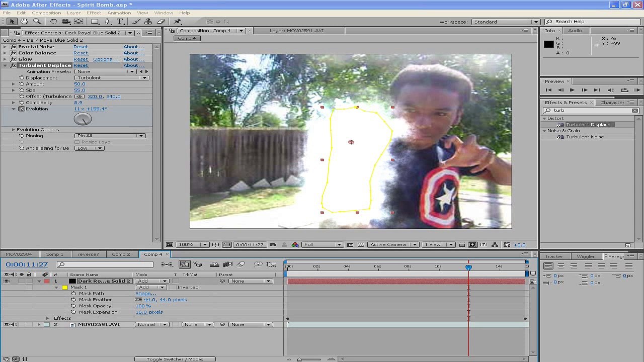Viewport: 644px width, 362px height.
Task: Click Mask Path Shape link
Action: (146, 294)
